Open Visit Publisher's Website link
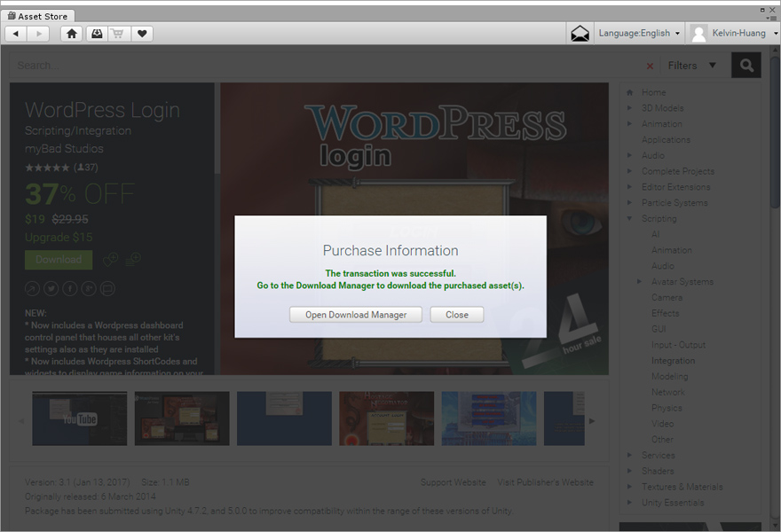This screenshot has height=532, width=781. pos(545,482)
